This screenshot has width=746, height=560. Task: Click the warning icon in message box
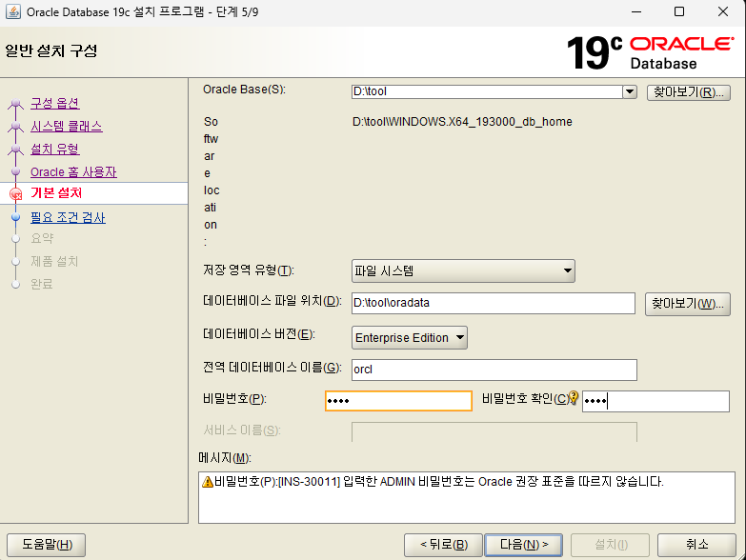pyautogui.click(x=208, y=482)
